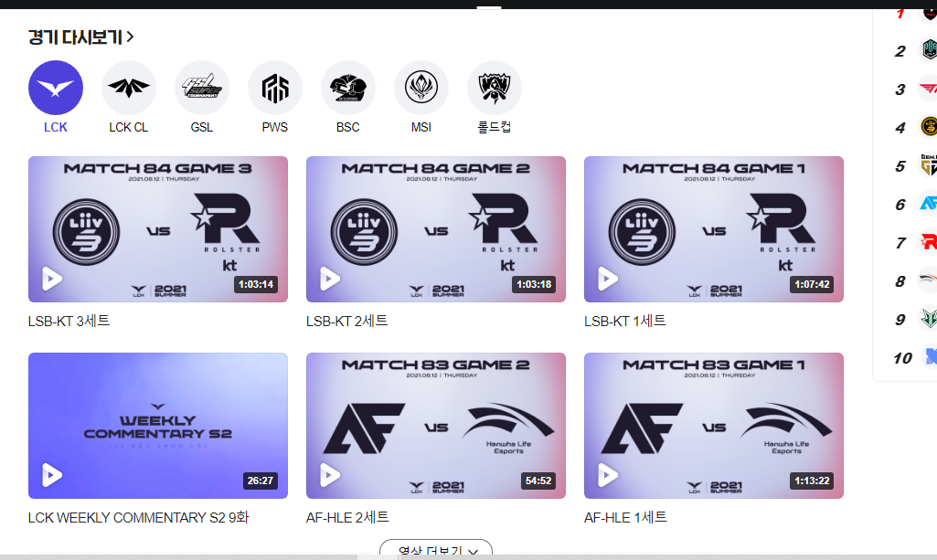This screenshot has height=560, width=937.
Task: Expand more videos with 영상 더보기
Action: point(436,549)
